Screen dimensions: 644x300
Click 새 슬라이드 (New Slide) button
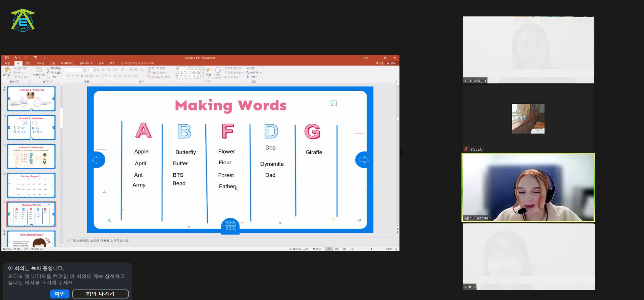pyautogui.click(x=39, y=72)
